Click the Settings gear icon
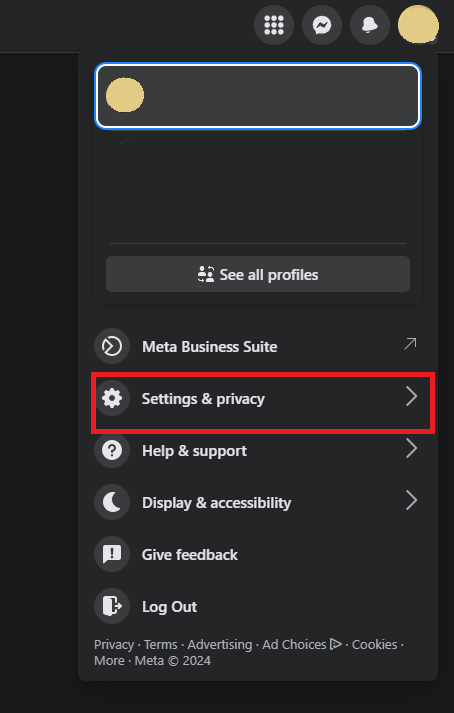Screen dimensions: 454x713 pyautogui.click(x=112, y=398)
